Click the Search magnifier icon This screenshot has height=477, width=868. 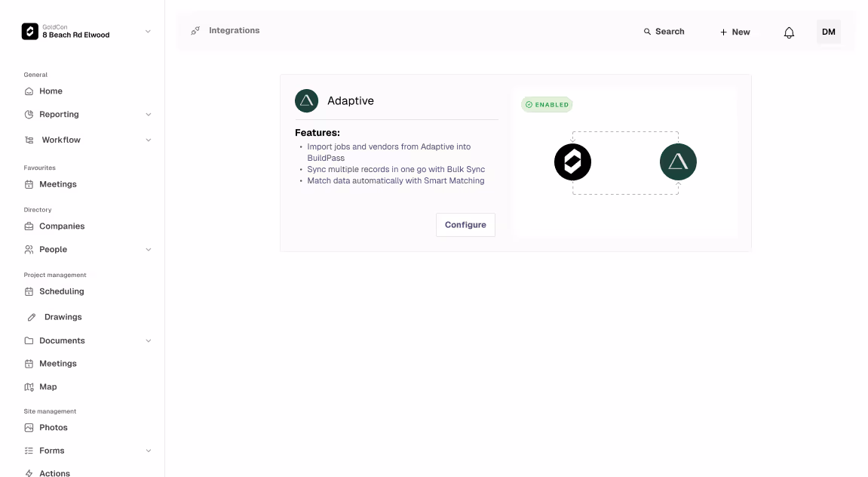tap(647, 32)
